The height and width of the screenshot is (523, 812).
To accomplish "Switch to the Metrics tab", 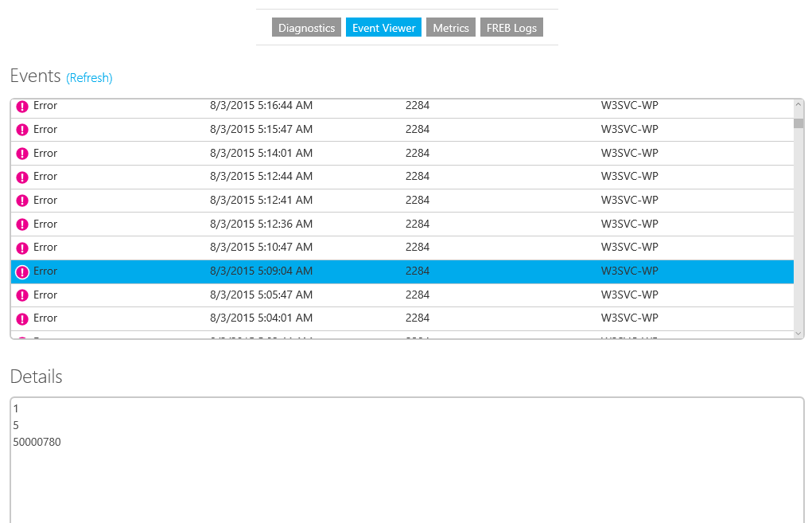I will [451, 28].
